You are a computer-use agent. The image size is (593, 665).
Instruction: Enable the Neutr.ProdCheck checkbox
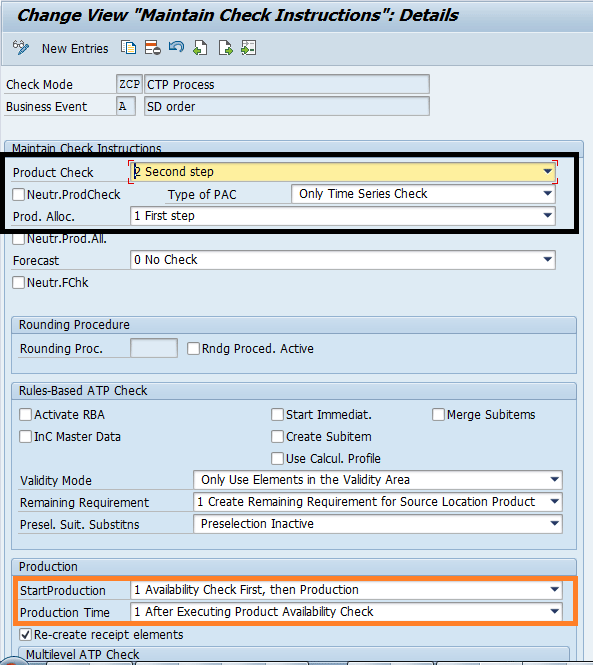click(18, 195)
